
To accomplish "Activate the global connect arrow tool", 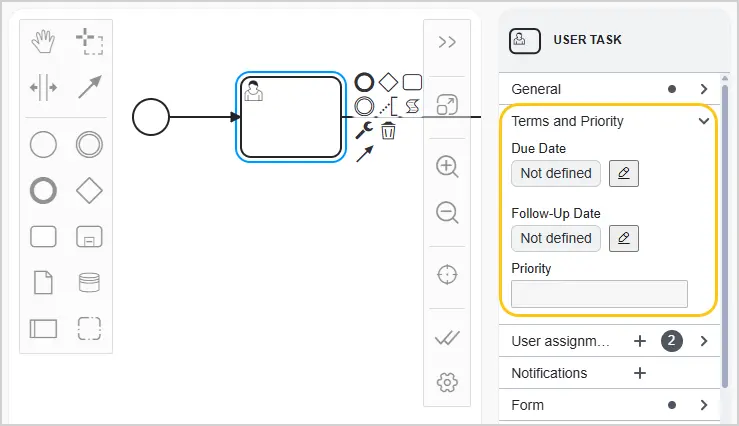I will (90, 87).
